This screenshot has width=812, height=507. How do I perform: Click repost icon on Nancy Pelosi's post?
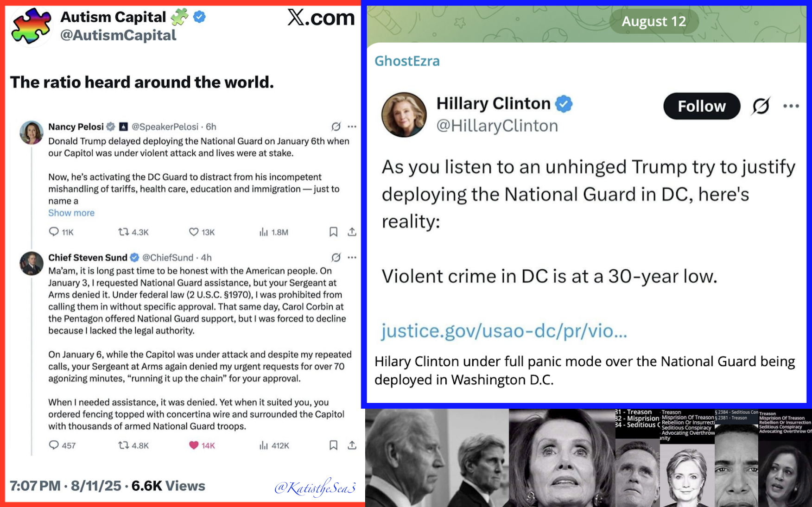pyautogui.click(x=123, y=232)
